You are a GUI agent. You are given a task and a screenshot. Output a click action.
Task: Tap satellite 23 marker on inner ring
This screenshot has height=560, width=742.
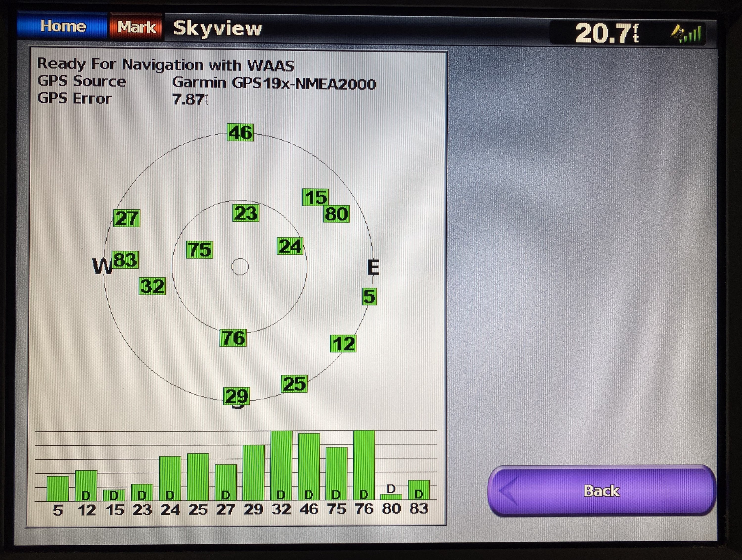coord(246,213)
